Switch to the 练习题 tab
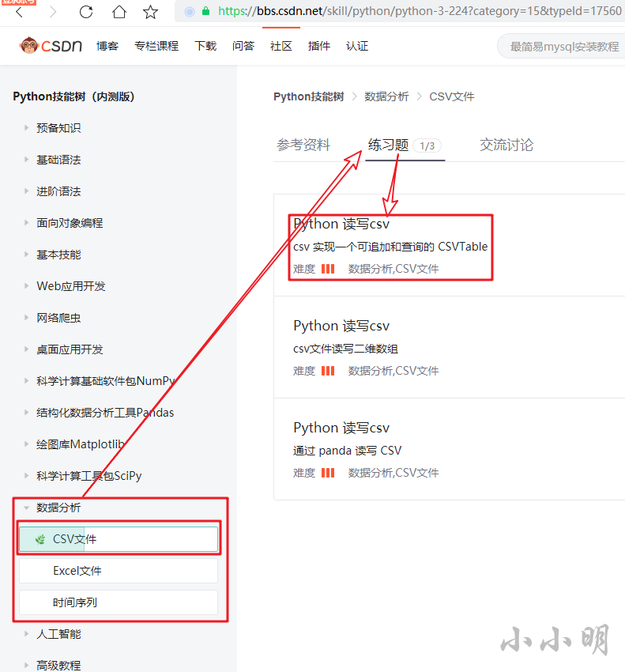This screenshot has width=625, height=672. tap(388, 145)
